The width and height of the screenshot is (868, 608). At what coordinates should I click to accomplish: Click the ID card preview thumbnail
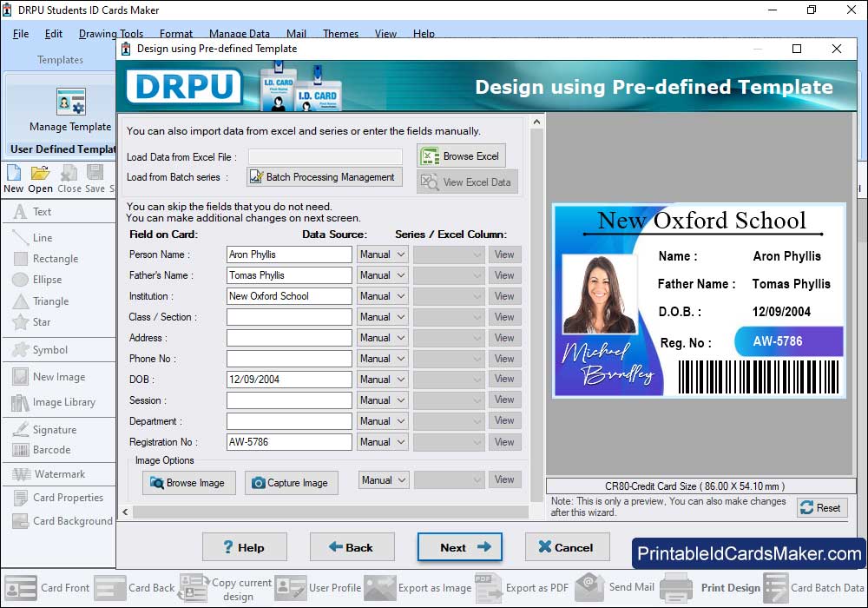tap(699, 301)
